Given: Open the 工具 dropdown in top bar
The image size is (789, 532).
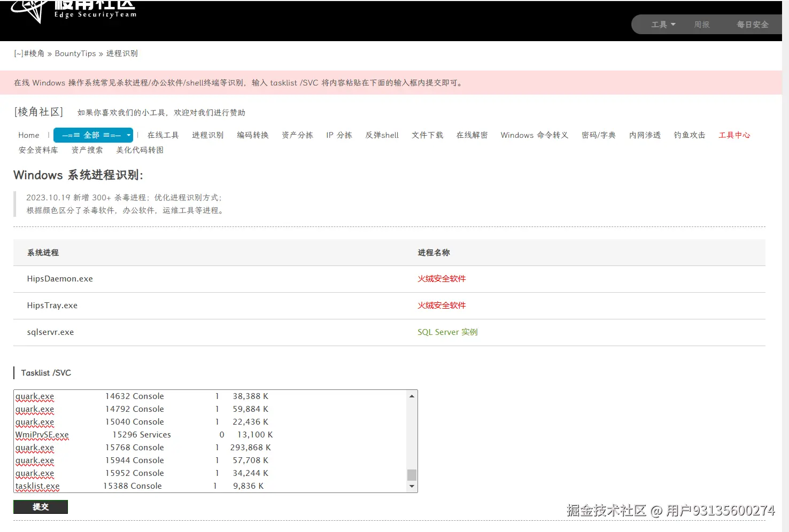Looking at the screenshot, I should point(663,25).
